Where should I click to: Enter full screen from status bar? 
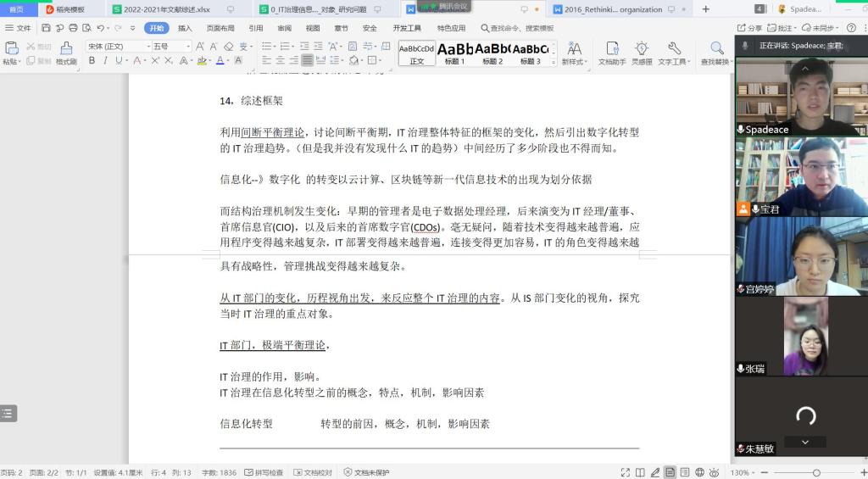625,472
